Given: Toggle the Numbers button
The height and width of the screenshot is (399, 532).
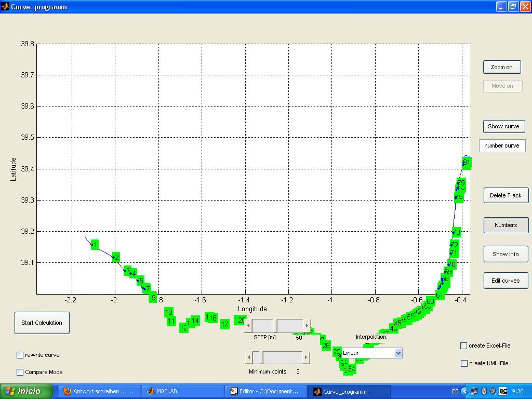Looking at the screenshot, I should [x=506, y=225].
